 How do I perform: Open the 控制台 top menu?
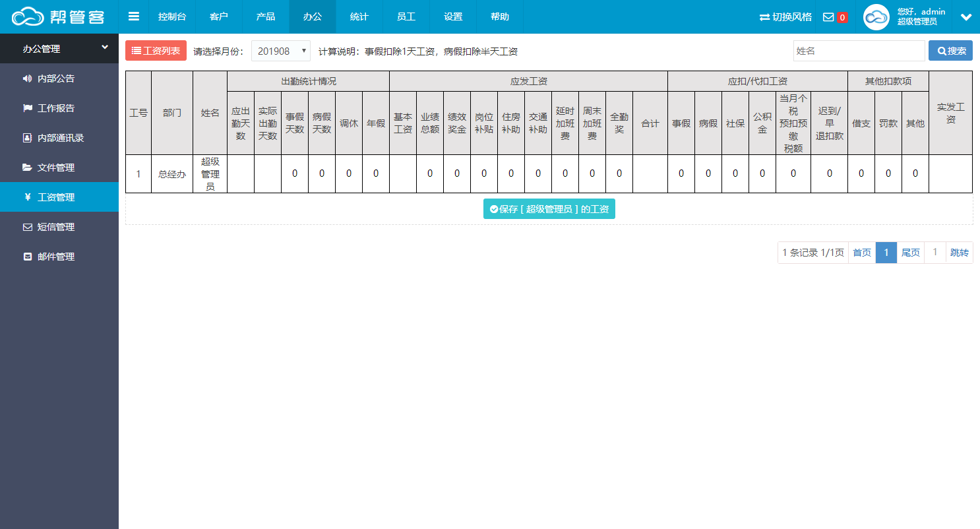tap(172, 16)
